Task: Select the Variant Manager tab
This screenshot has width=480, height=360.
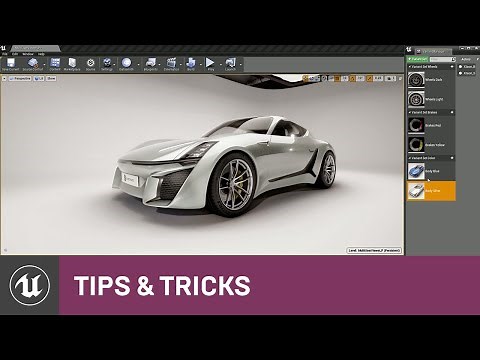Action: click(433, 52)
